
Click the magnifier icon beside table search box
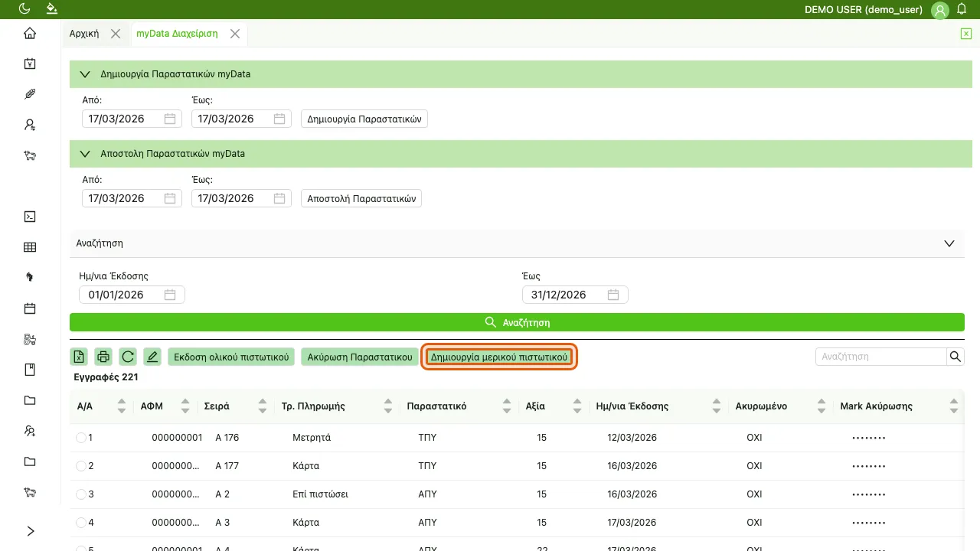955,357
